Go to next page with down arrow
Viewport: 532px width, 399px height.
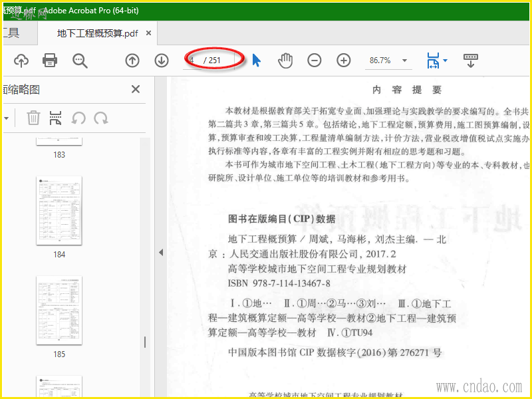pyautogui.click(x=162, y=61)
